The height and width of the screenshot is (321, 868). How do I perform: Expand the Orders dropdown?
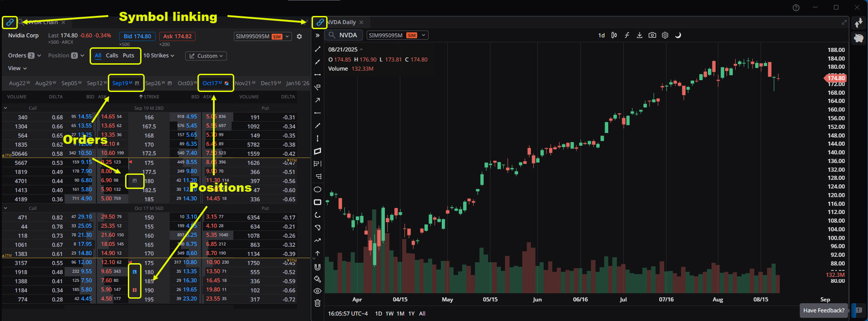click(25, 56)
